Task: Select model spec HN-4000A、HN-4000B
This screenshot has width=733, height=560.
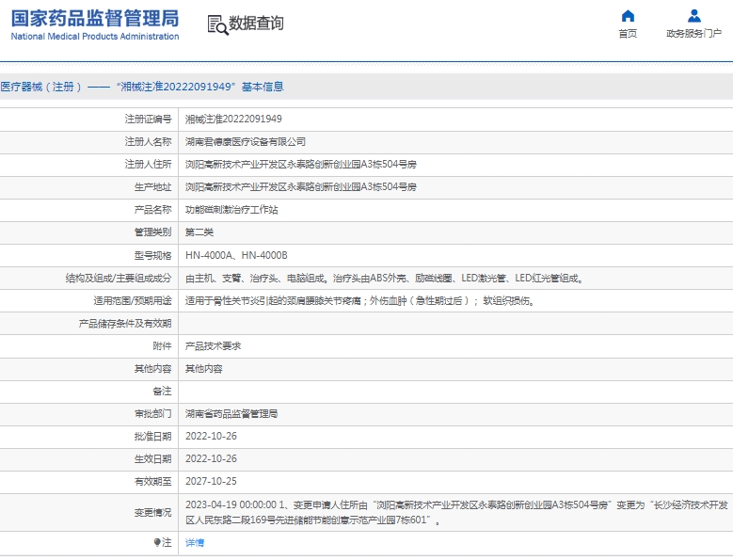Action: tap(236, 255)
